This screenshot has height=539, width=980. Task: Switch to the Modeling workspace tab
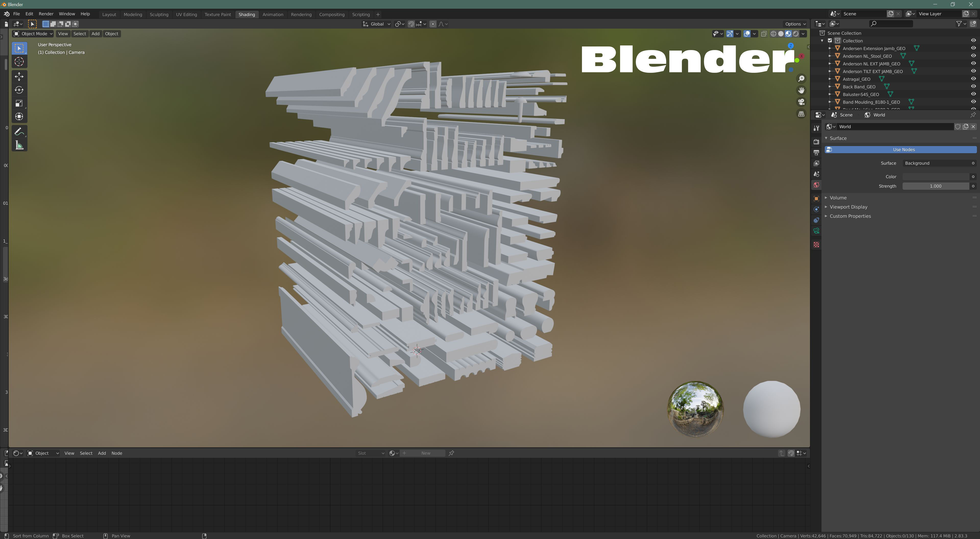tap(133, 15)
